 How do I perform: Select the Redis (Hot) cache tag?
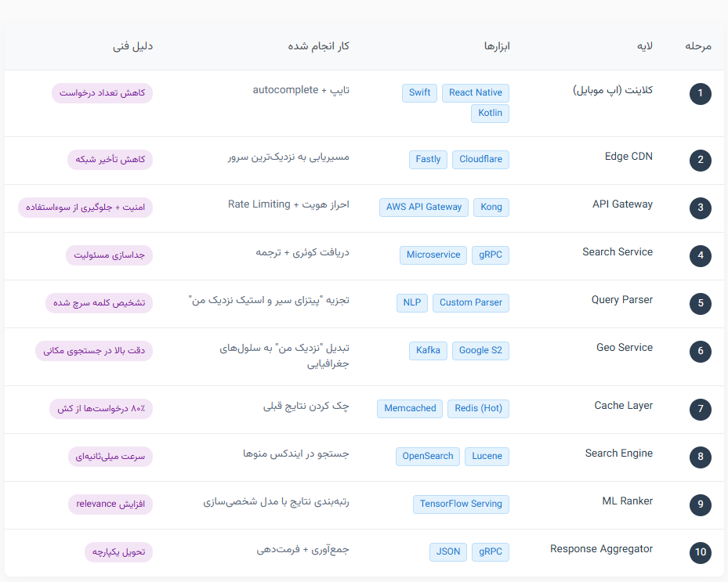(x=478, y=408)
